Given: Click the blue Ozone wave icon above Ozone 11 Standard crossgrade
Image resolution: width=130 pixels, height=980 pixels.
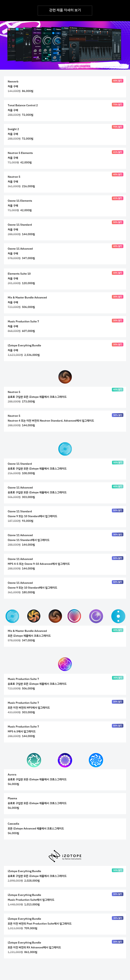Looking at the screenshot, I should (x=65, y=449).
